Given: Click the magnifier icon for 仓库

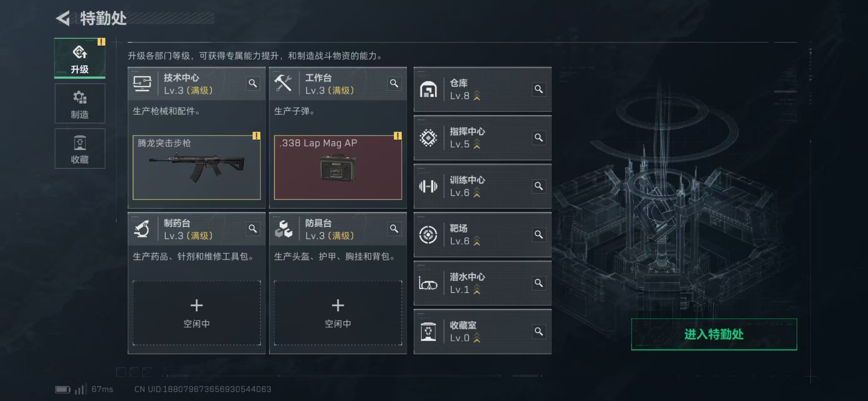Looking at the screenshot, I should point(539,89).
